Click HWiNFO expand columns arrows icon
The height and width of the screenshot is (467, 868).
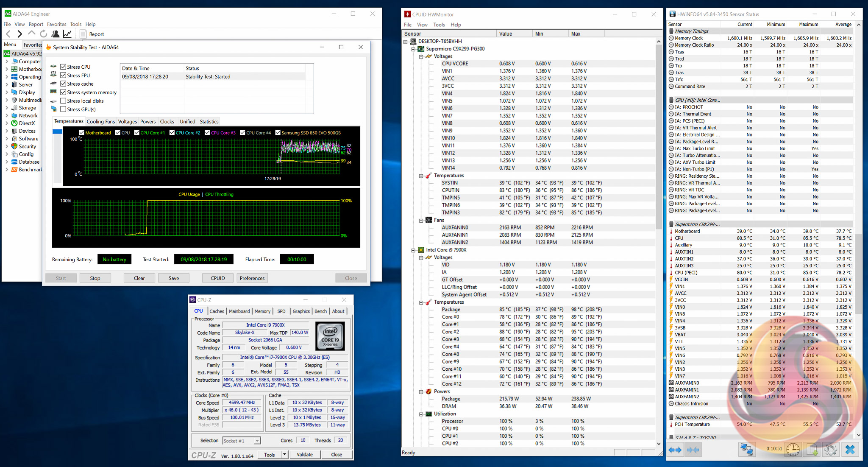pos(675,450)
